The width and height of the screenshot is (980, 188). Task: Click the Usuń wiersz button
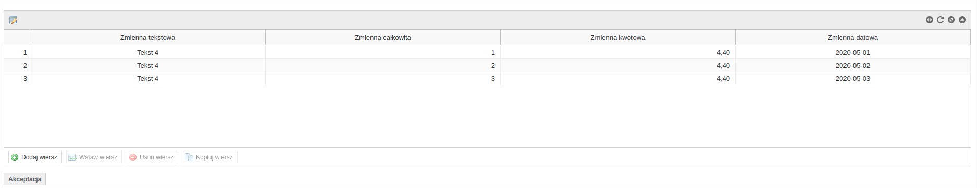pyautogui.click(x=152, y=157)
